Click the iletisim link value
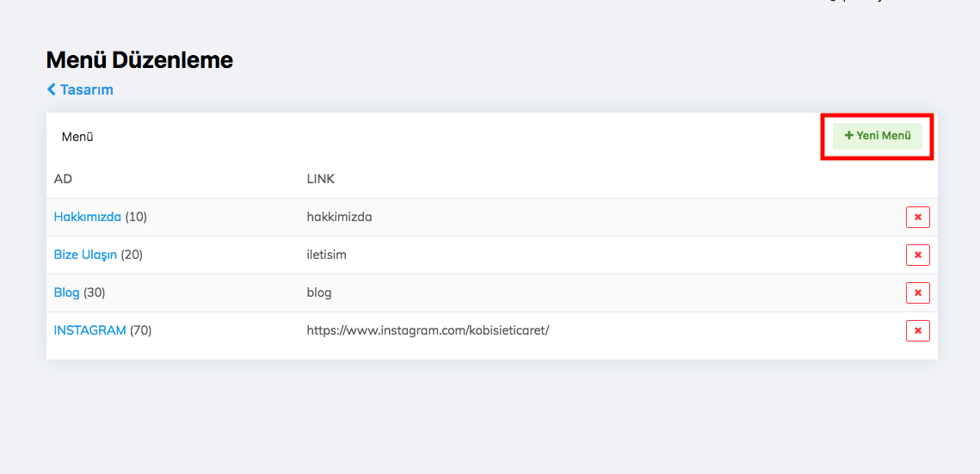The image size is (980, 474). [326, 255]
